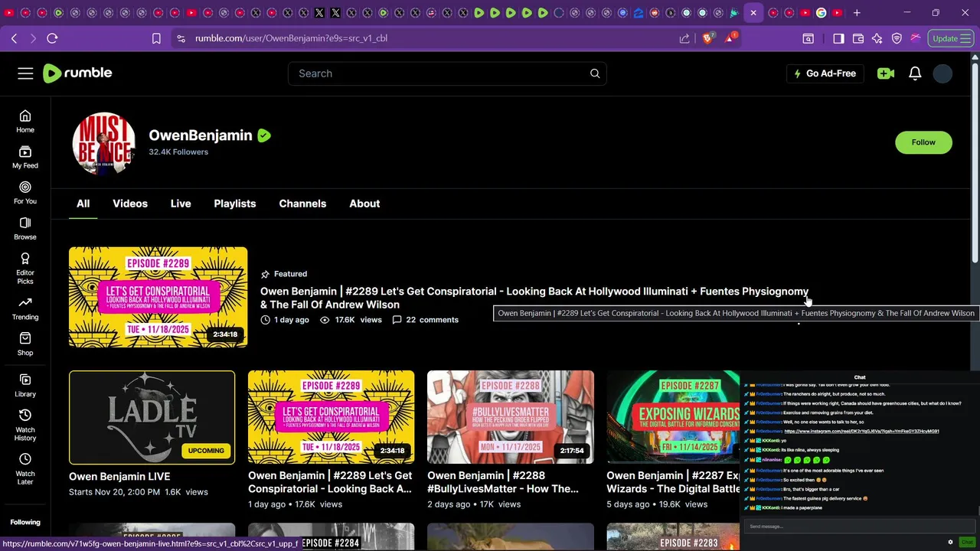980x551 pixels.
Task: Click the browser address bar URL
Action: coord(291,38)
